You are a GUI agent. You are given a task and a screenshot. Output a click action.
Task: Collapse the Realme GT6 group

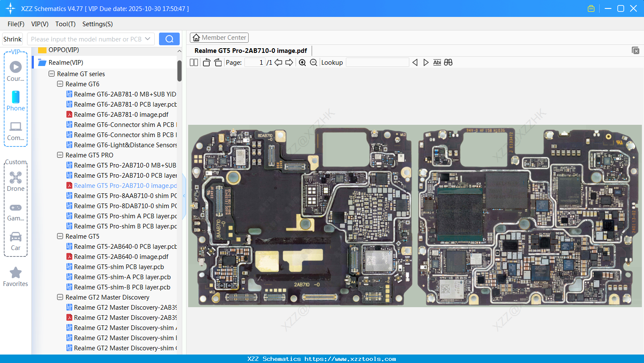click(60, 84)
